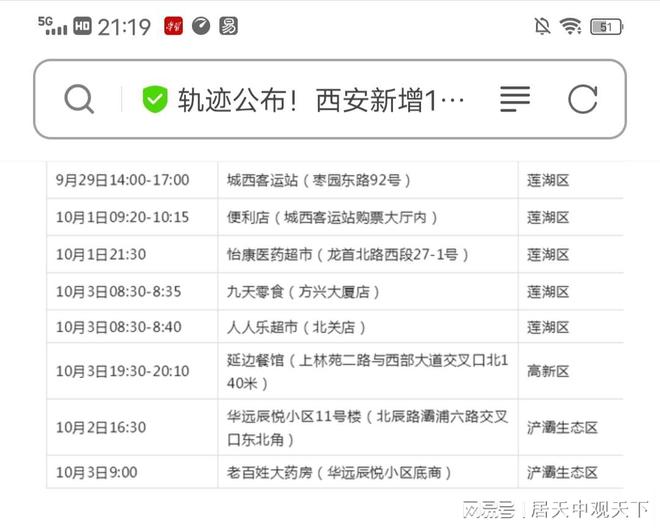Tap the speedometer notification icon

tap(201, 26)
